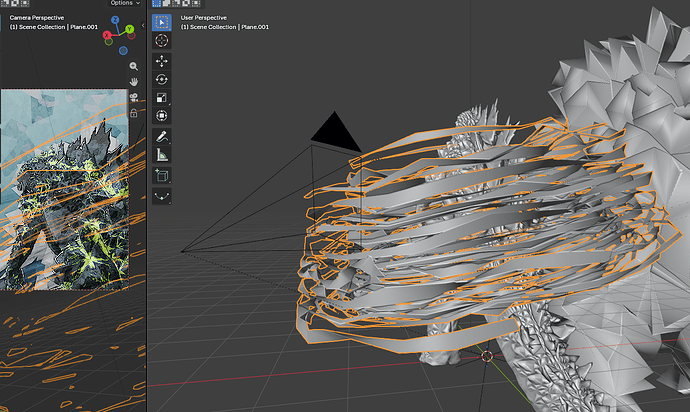The image size is (690, 412).
Task: Activate the Scale tool
Action: [161, 97]
